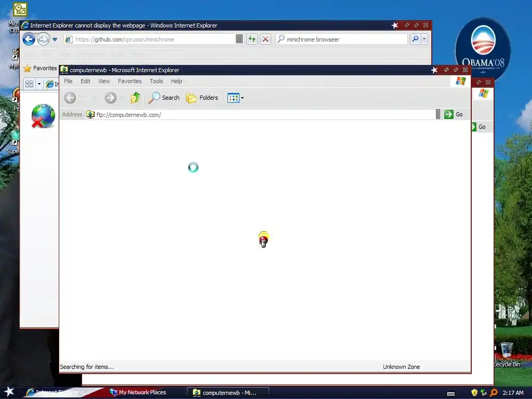Image resolution: width=532 pixels, height=399 pixels.
Task: Open recent pages dropdown beside forward button
Action: [x=55, y=39]
